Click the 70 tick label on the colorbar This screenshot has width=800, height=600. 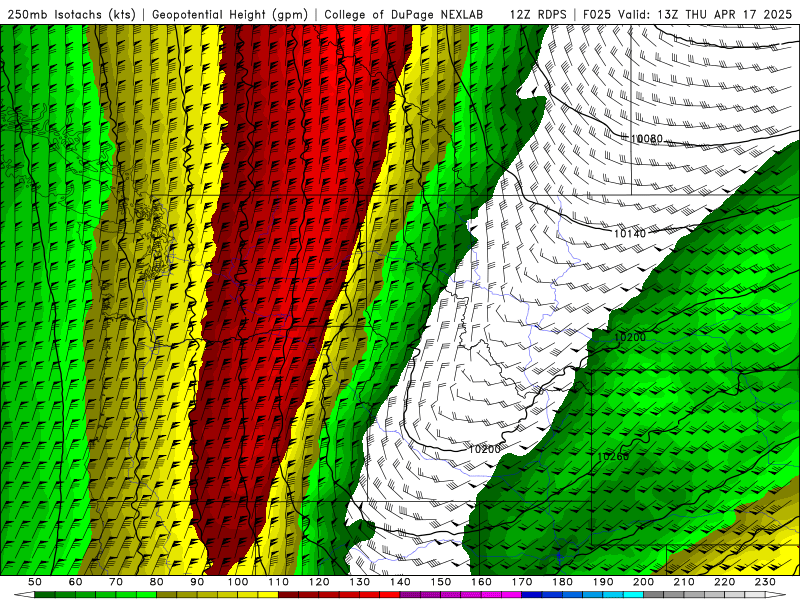pyautogui.click(x=116, y=582)
